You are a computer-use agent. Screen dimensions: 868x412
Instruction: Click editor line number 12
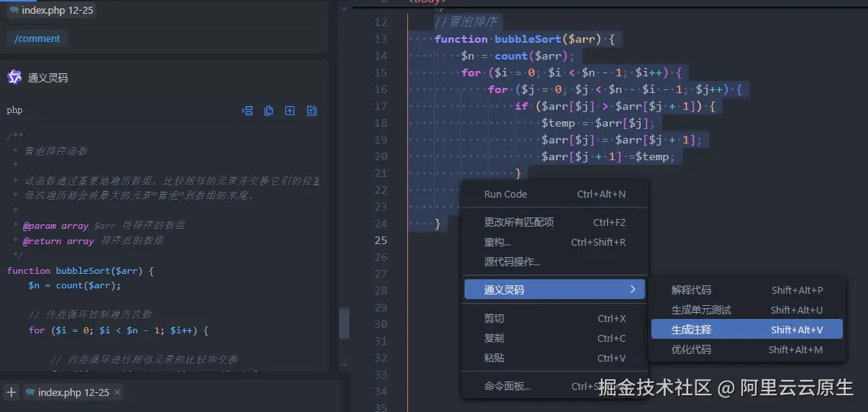pos(381,22)
